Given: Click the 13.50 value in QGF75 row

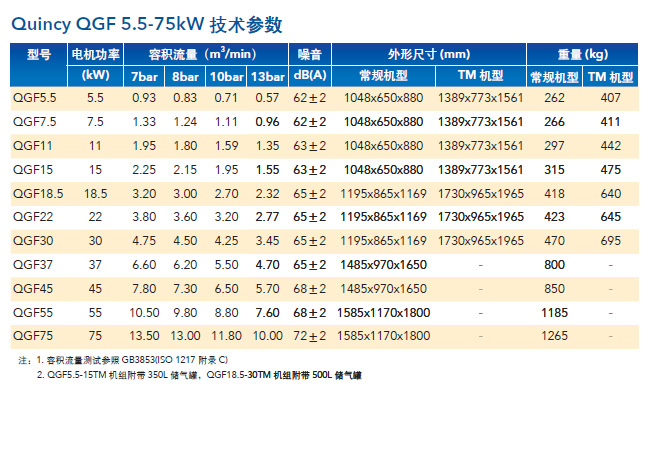Looking at the screenshot, I should [x=144, y=336].
